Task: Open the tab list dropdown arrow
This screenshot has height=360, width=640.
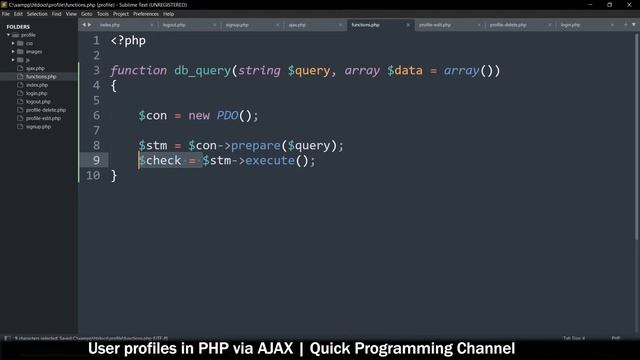Action: 633,25
